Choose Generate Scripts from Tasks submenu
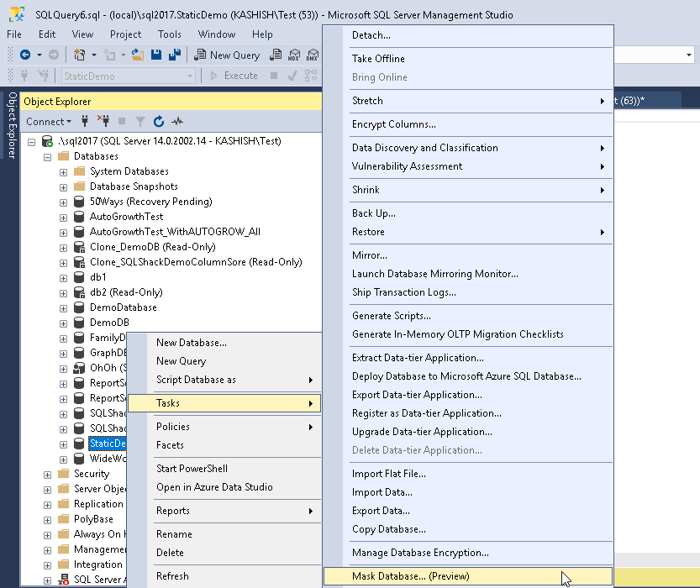Image resolution: width=700 pixels, height=588 pixels. click(x=391, y=316)
